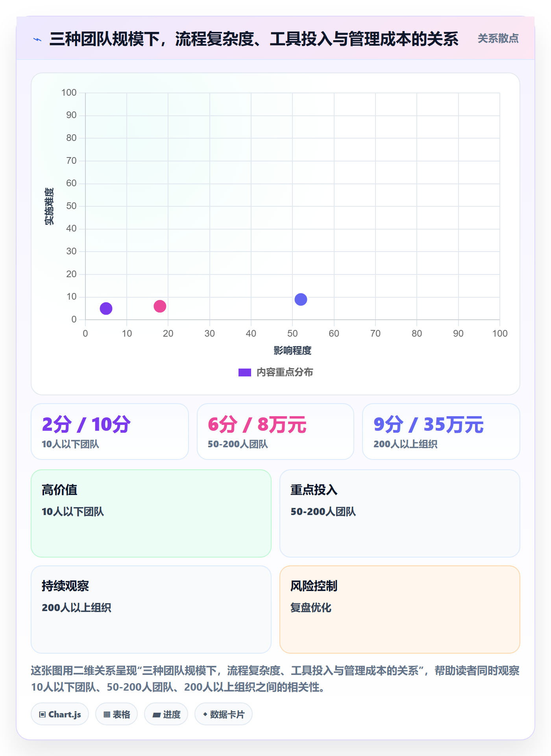Click the description paragraph below the cards
551x756 pixels.
pyautogui.click(x=275, y=679)
